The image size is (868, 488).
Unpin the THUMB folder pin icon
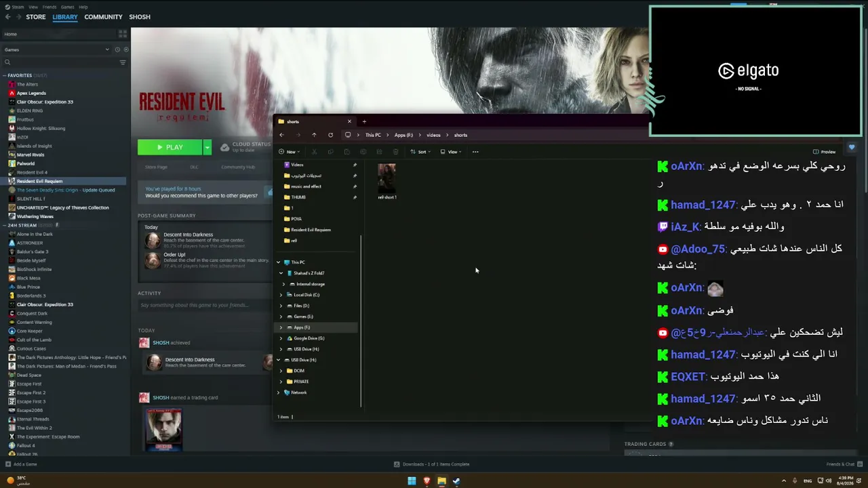point(355,197)
